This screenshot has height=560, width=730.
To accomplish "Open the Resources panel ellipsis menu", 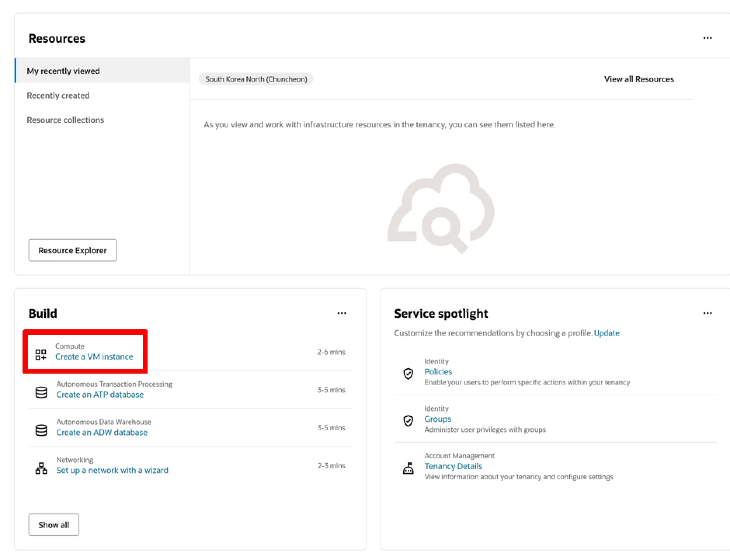I will [x=707, y=38].
